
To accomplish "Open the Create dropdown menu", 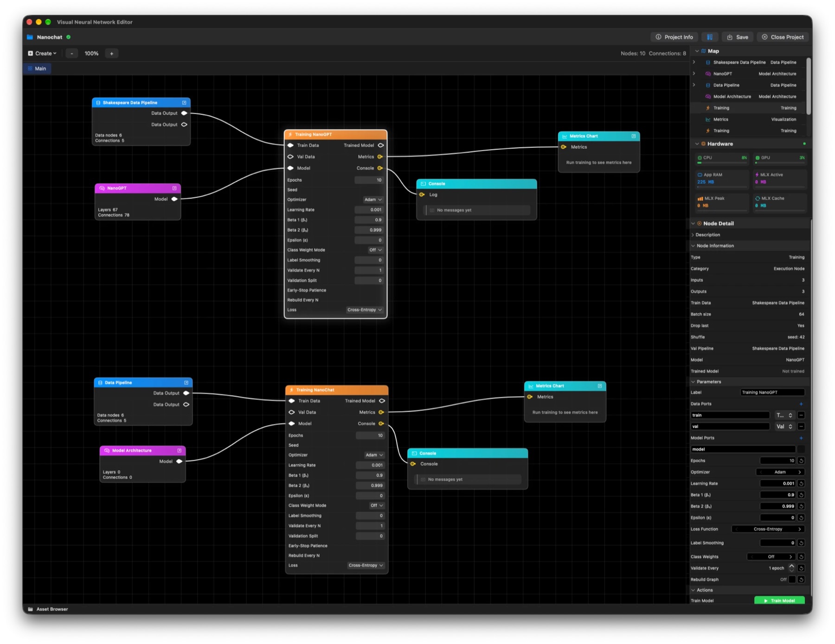I will [42, 53].
